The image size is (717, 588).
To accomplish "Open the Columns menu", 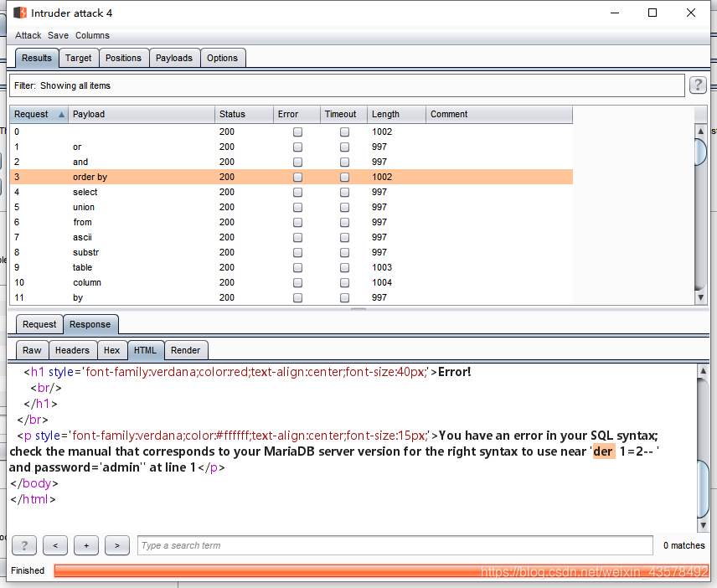I will [92, 35].
